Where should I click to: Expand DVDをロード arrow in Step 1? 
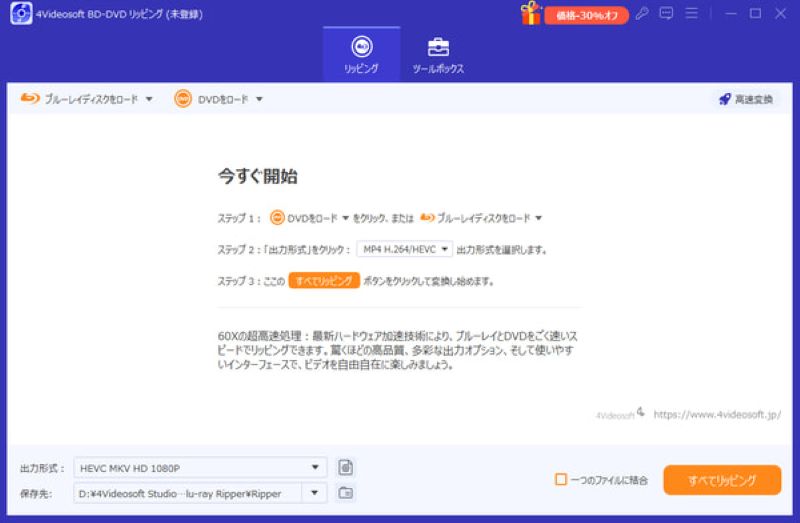tap(345, 218)
